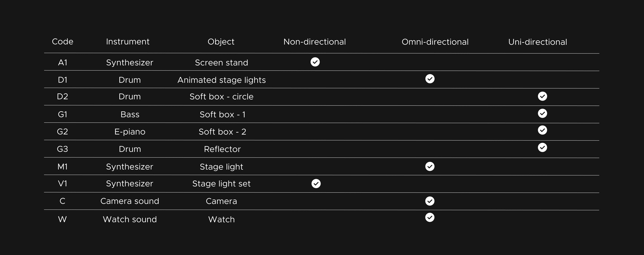The height and width of the screenshot is (255, 644).
Task: Click the Uni-directional column header
Action: (x=538, y=42)
